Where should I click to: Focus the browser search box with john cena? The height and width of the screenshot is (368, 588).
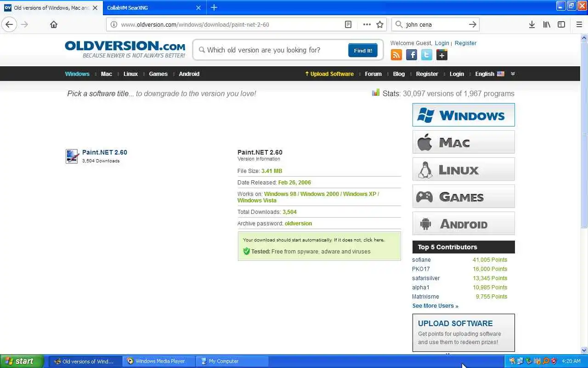pos(435,25)
